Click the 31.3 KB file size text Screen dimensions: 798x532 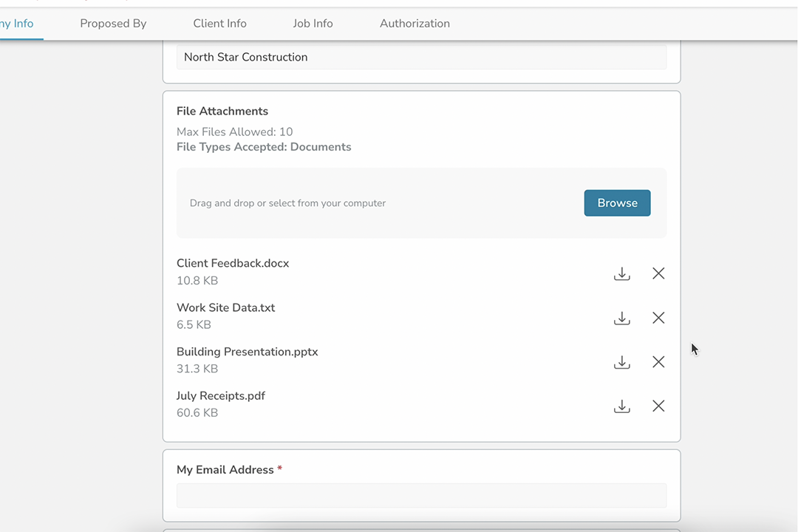(197, 369)
